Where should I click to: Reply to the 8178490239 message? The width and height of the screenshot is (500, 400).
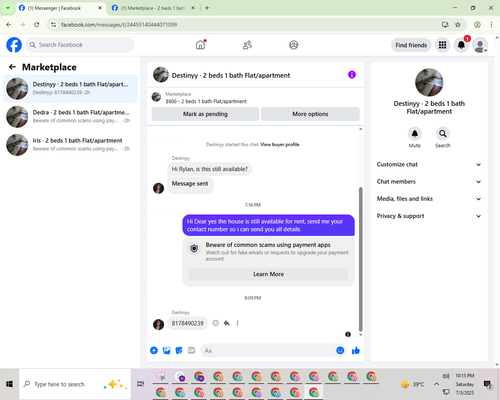[227, 323]
